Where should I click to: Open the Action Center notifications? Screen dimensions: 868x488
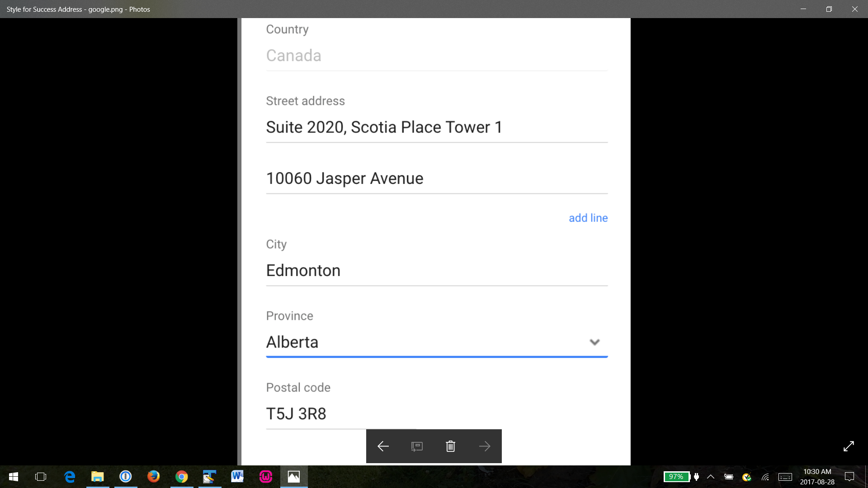[849, 477]
